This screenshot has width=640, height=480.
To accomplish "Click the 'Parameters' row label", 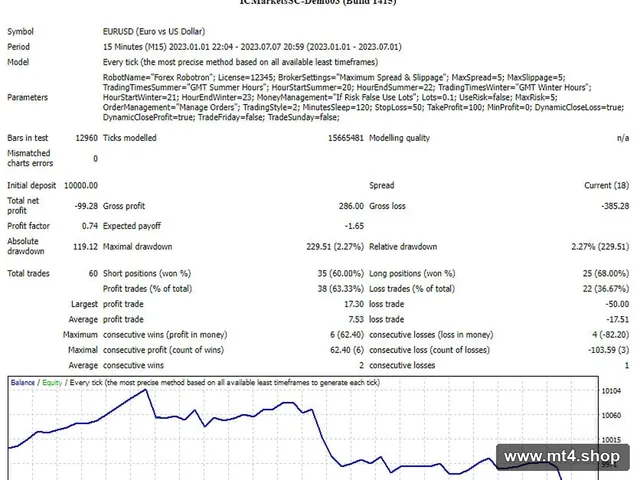I will pyautogui.click(x=27, y=97).
